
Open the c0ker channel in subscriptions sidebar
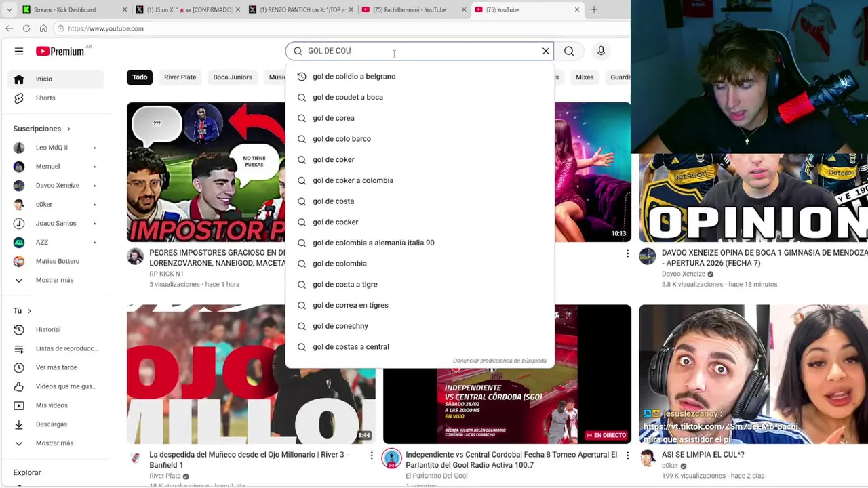56,204
